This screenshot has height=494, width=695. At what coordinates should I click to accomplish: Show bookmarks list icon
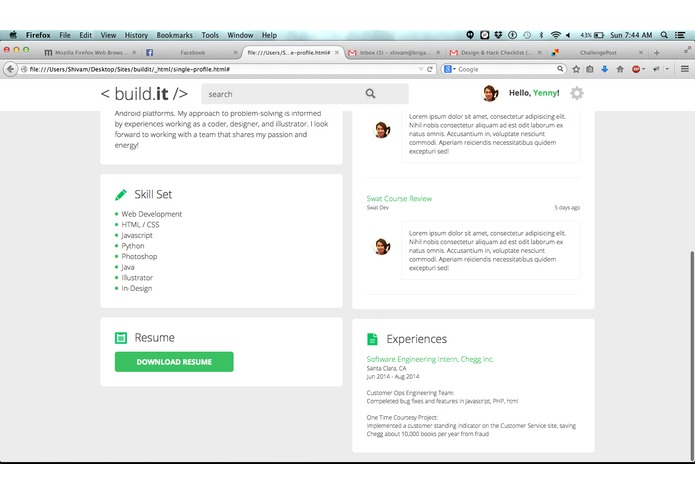tap(590, 69)
